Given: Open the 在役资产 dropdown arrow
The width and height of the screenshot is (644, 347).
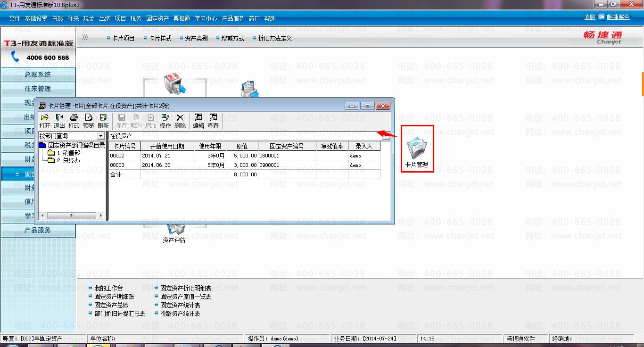Looking at the screenshot, I should (386, 136).
